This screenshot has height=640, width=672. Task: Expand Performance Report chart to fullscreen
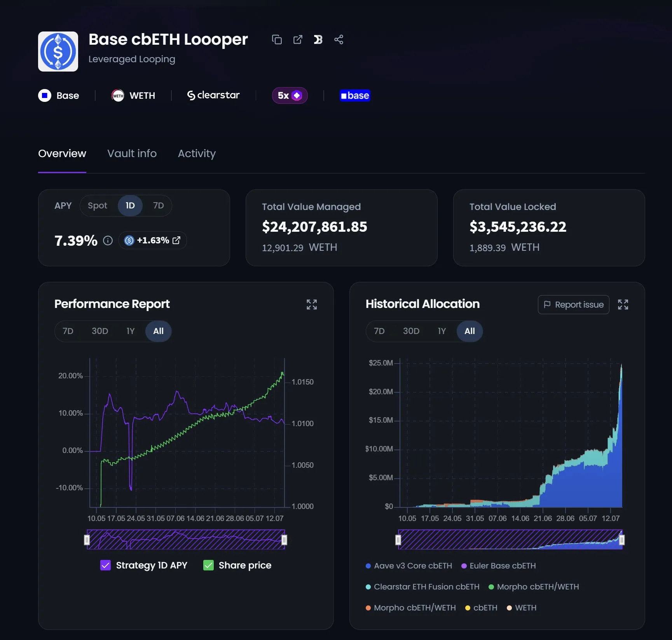[312, 304]
